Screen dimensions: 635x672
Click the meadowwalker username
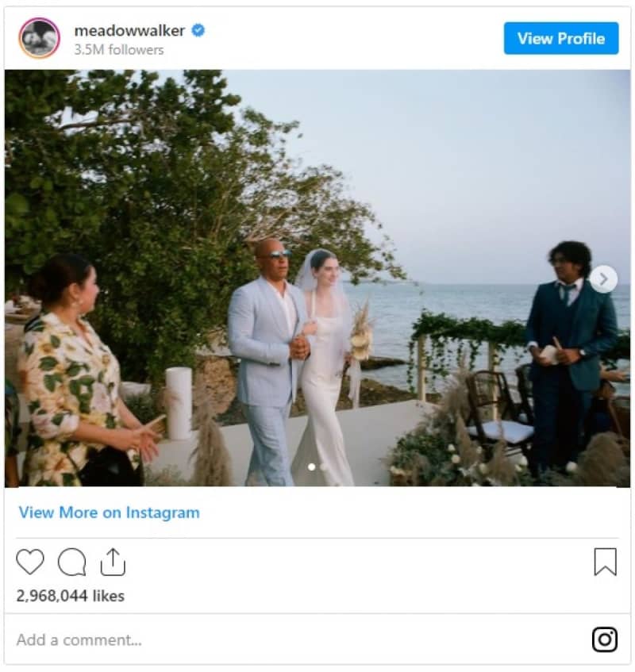pyautogui.click(x=129, y=31)
